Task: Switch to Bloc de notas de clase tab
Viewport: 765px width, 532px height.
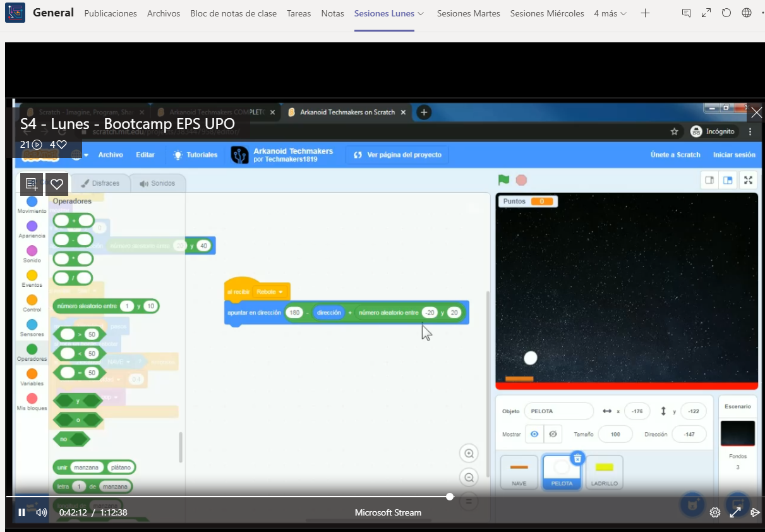Action: click(234, 13)
